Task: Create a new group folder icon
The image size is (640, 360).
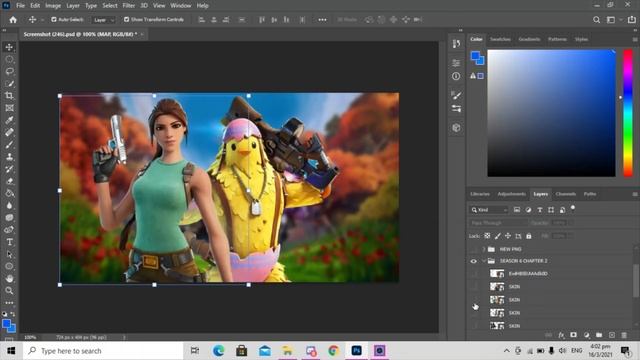Action: (x=599, y=335)
